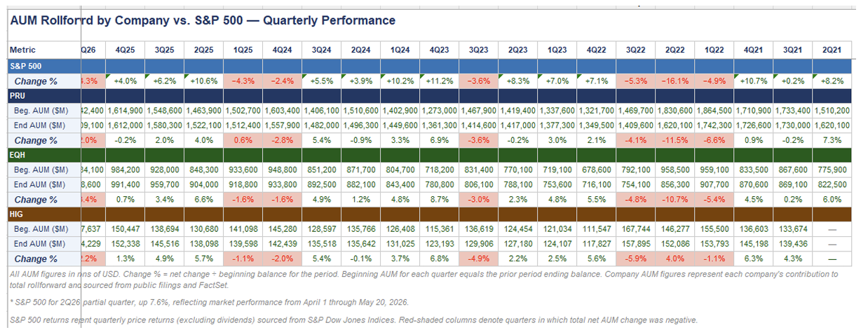Image resolution: width=868 pixels, height=330 pixels.
Task: Click the S&P 500 section header row
Action: (x=429, y=66)
